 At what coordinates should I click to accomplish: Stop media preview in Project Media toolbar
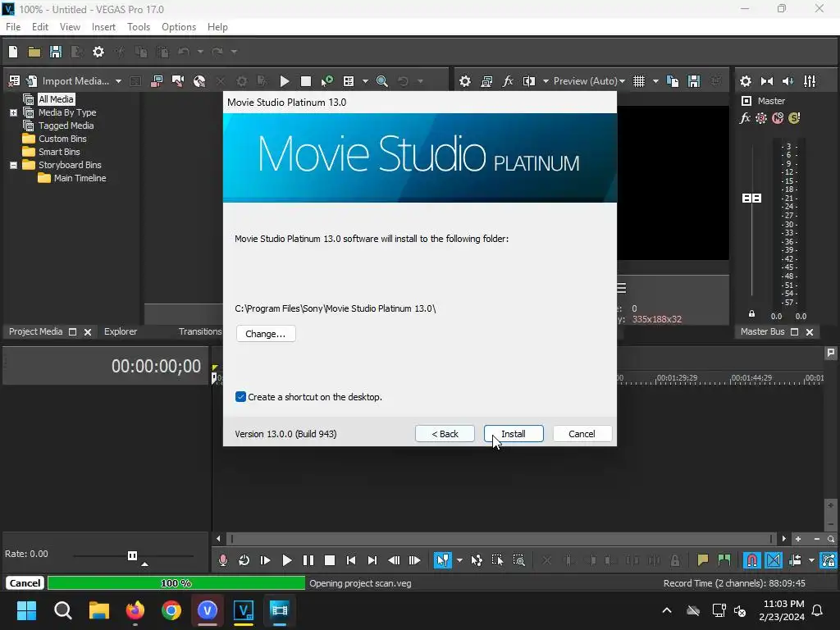306,81
